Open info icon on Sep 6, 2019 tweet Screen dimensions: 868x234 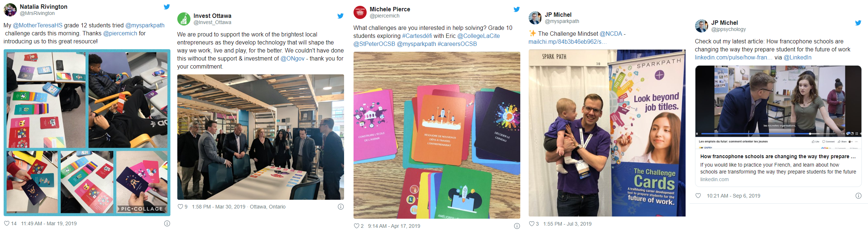pos(859,196)
